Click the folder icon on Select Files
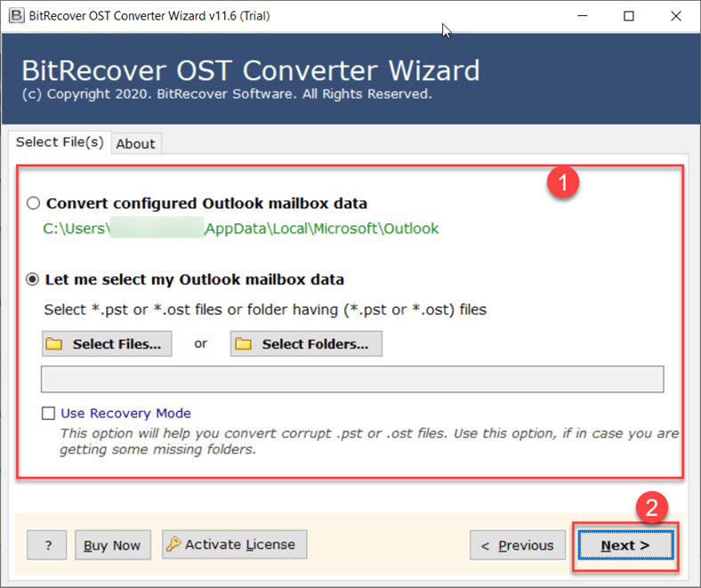 click(x=54, y=344)
